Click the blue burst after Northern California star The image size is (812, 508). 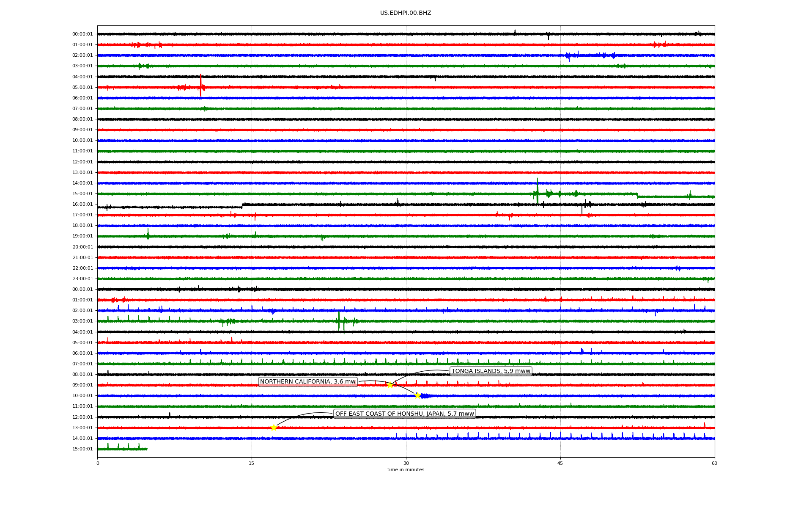425,396
